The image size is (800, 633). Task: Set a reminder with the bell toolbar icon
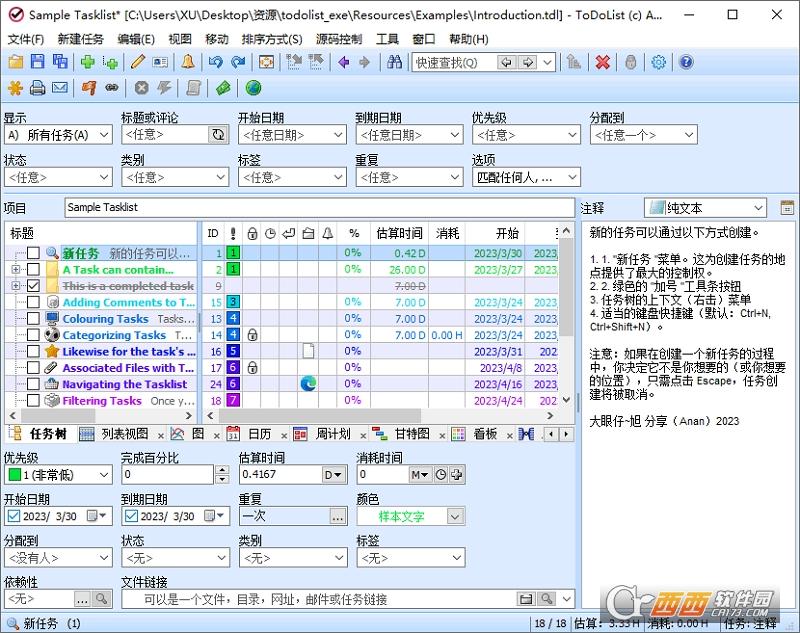tap(188, 62)
